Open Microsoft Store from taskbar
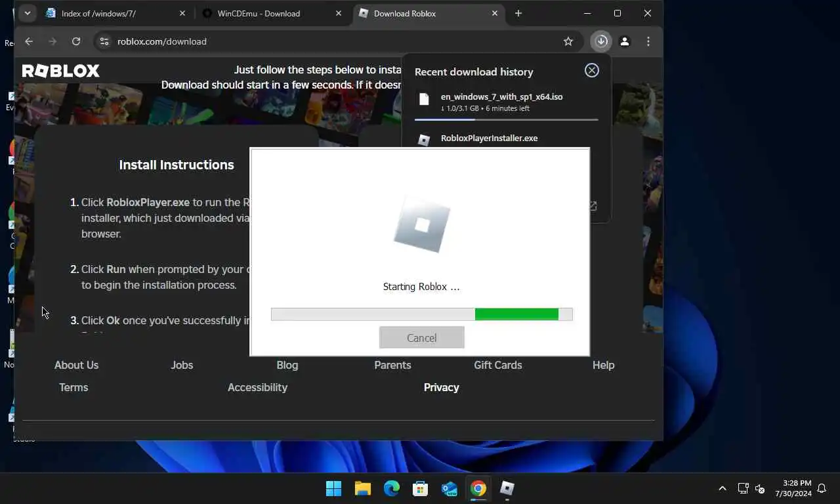Image resolution: width=840 pixels, height=504 pixels. coord(421,488)
